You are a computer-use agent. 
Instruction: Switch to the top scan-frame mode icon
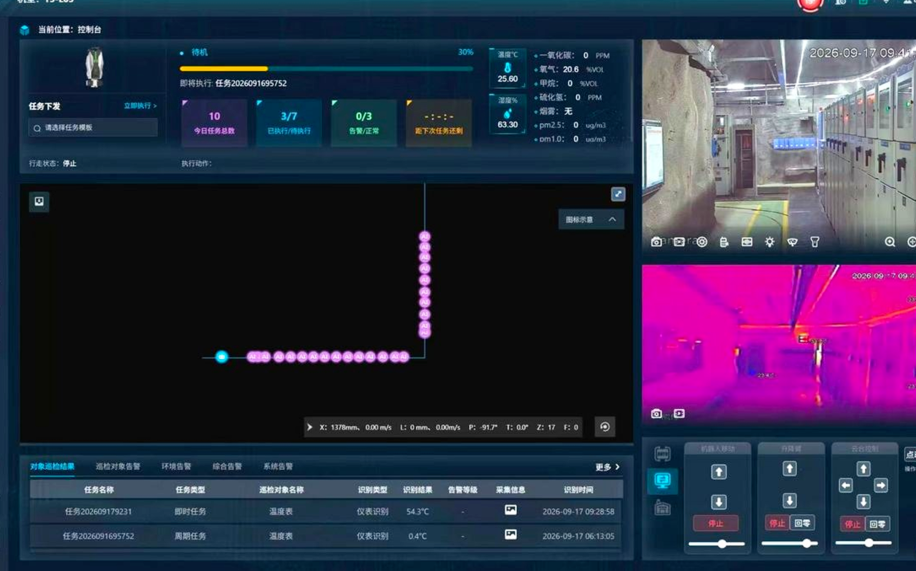(x=662, y=454)
